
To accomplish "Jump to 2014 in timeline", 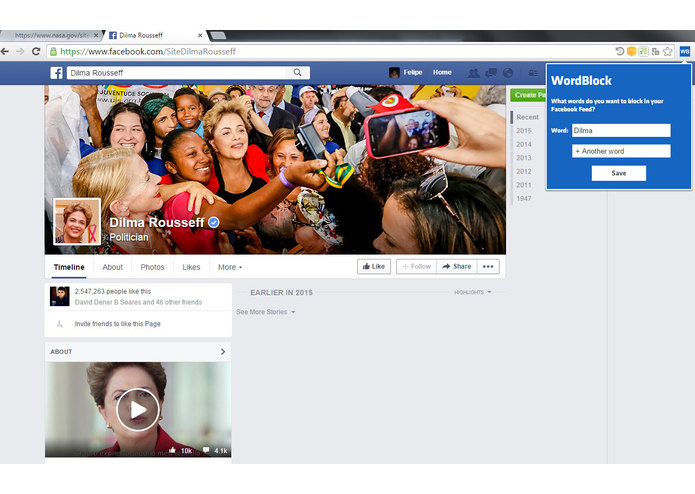I will (523, 144).
